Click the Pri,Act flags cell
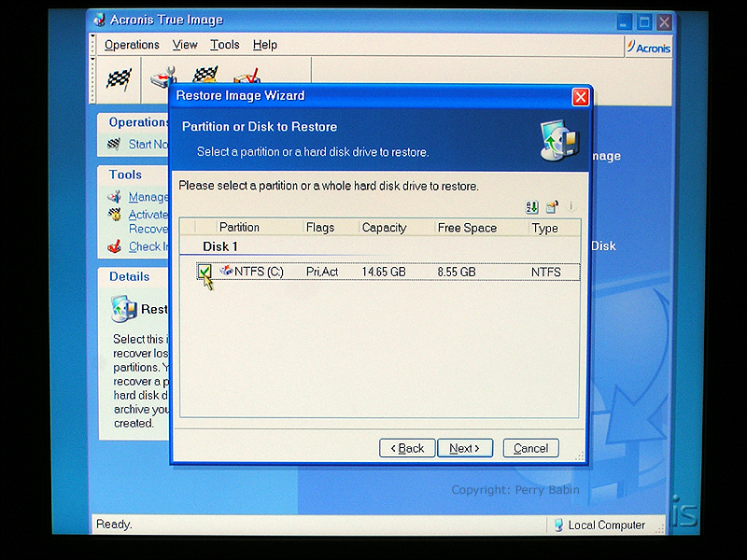Viewport: 747px width, 560px height. tap(322, 272)
